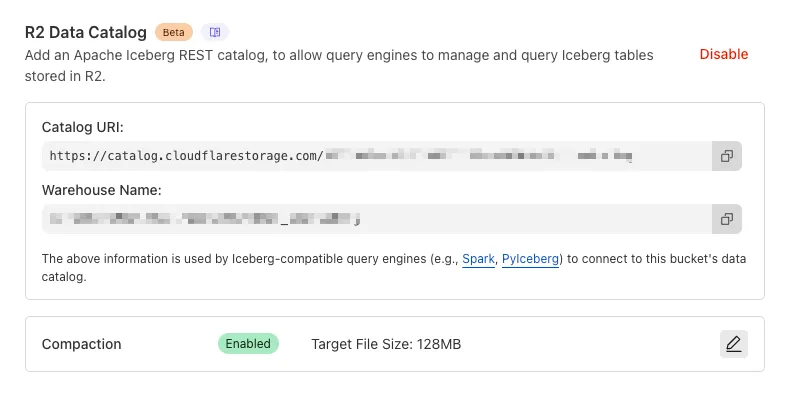Copy the Catalog URI to clipboard
The width and height of the screenshot is (799, 400).
pyautogui.click(x=727, y=156)
